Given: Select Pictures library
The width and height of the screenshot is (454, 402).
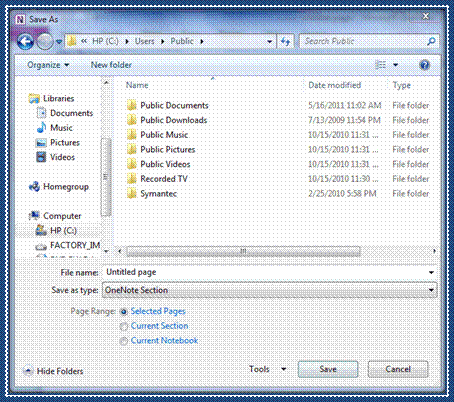Looking at the screenshot, I should (x=58, y=142).
